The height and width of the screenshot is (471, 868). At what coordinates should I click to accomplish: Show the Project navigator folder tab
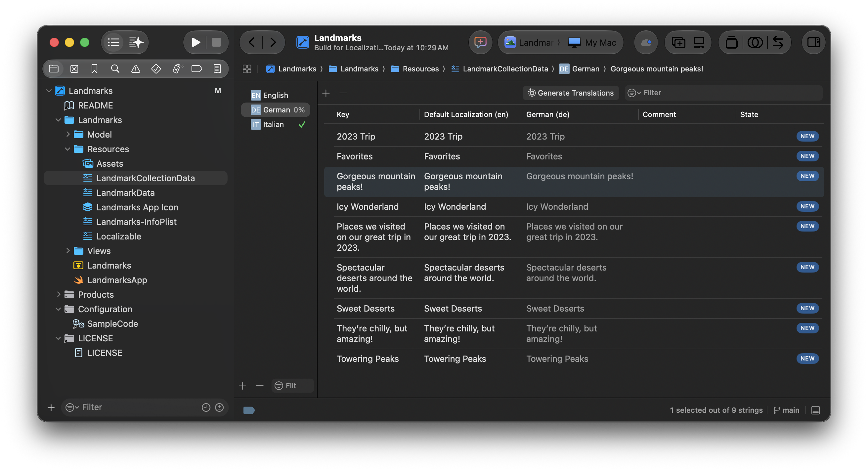[x=54, y=69]
